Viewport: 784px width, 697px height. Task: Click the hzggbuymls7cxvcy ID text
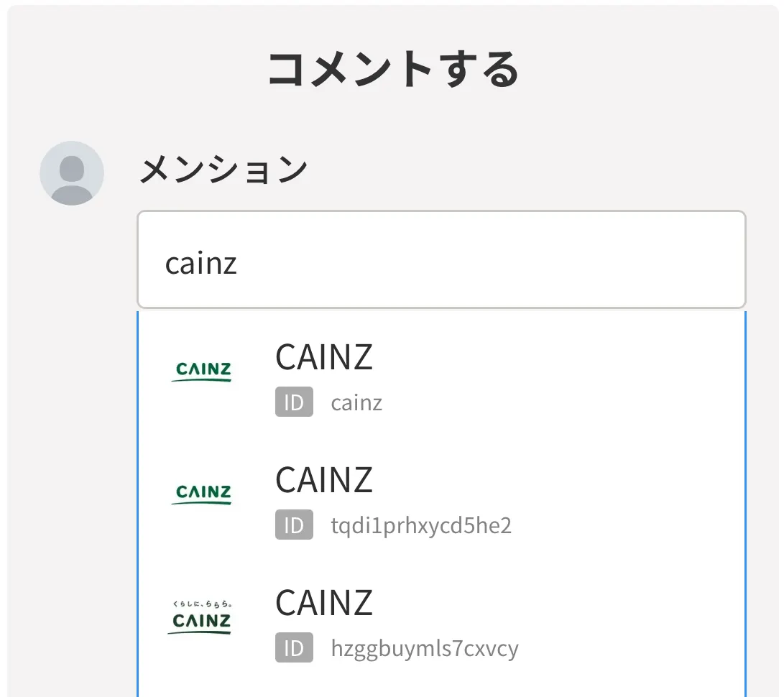tap(425, 649)
